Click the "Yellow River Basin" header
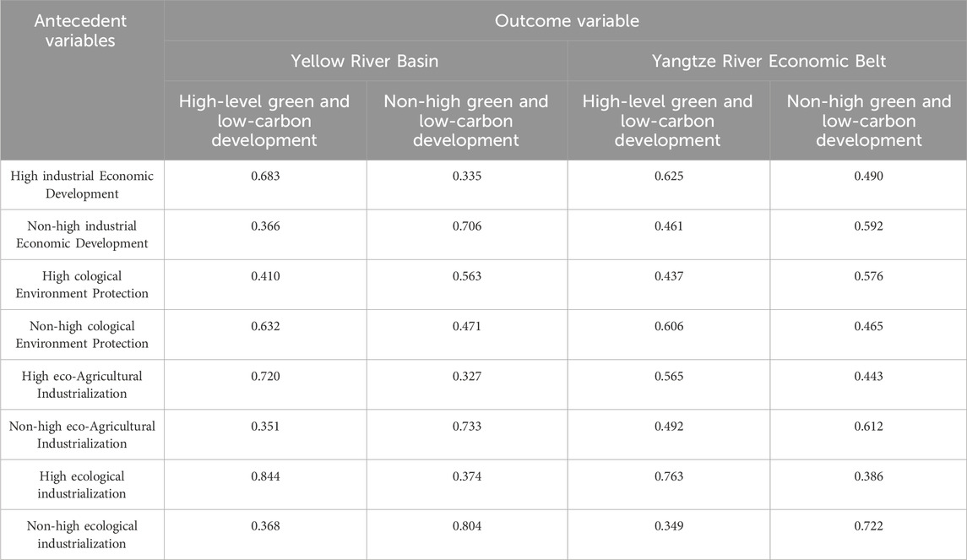967x560 pixels. 365,60
